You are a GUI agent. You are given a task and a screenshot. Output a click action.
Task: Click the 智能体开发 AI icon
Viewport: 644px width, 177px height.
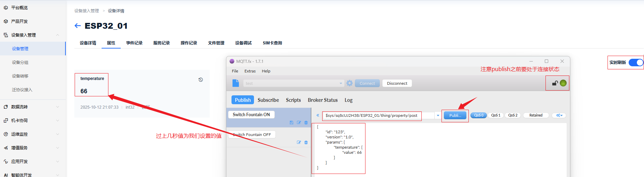pyautogui.click(x=6, y=175)
